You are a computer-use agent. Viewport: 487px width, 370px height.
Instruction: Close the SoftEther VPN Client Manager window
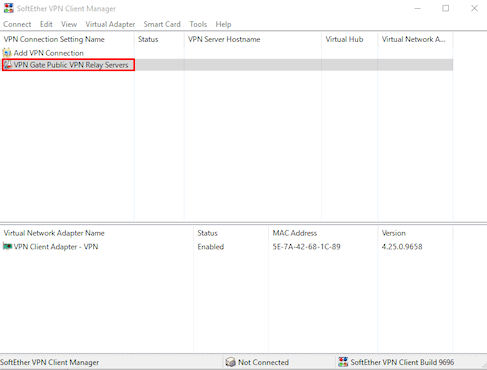(x=474, y=8)
